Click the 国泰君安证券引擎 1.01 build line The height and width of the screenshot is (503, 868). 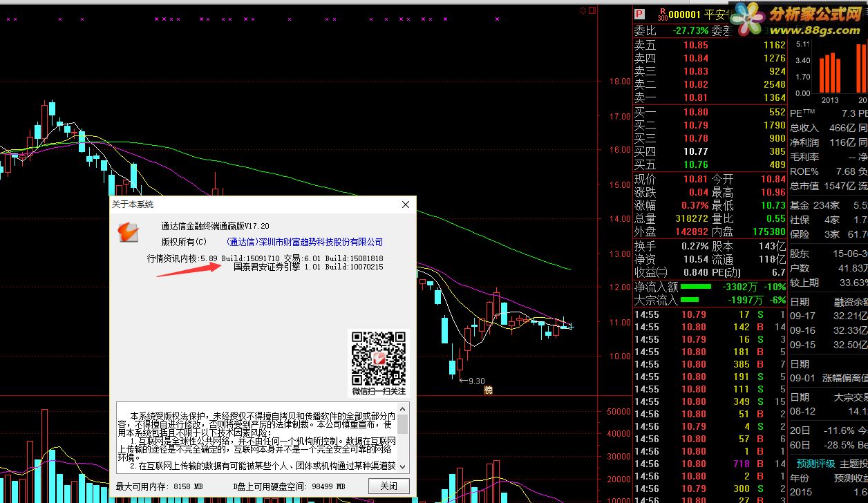[x=308, y=267]
